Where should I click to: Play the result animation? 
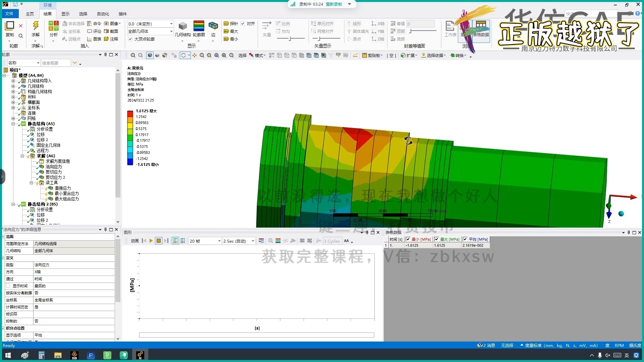151,241
